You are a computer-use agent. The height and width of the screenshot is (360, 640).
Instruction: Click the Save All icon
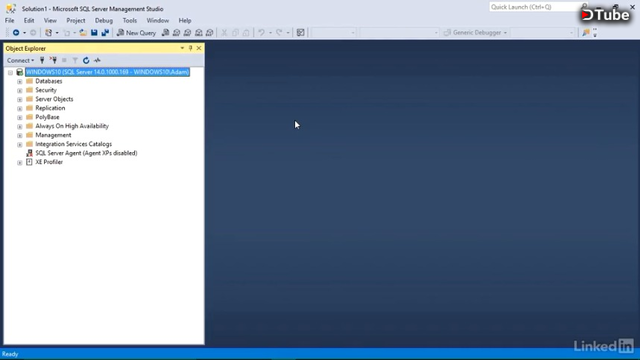point(105,33)
